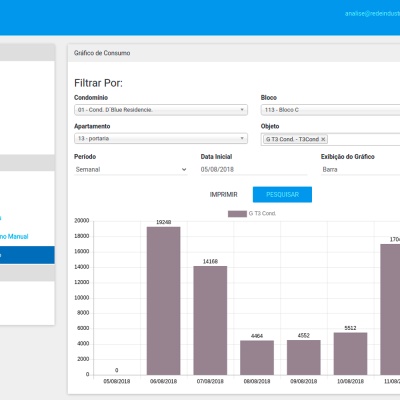
Task: Open the Bloco dropdown showing 113 - Bloco C
Action: 330,110
